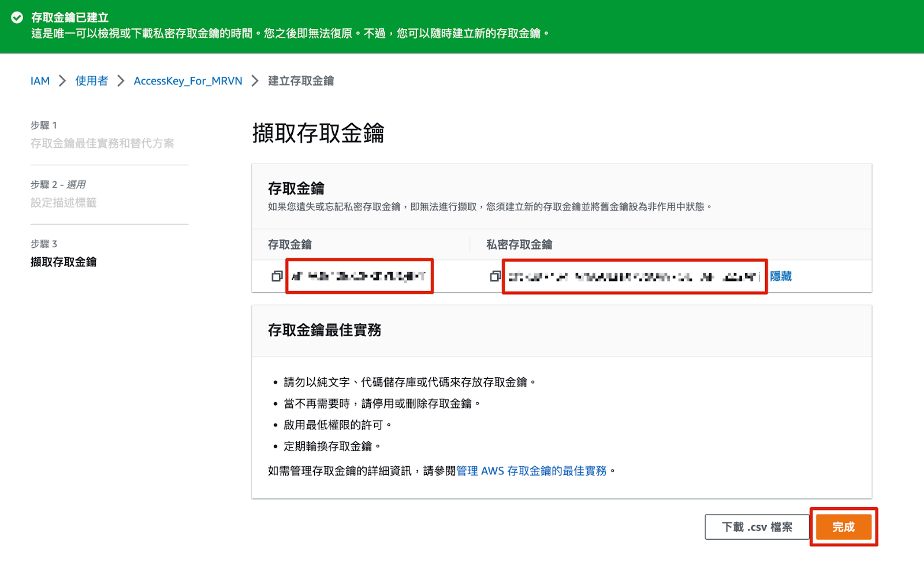Click the blurred access key ID value

(359, 277)
